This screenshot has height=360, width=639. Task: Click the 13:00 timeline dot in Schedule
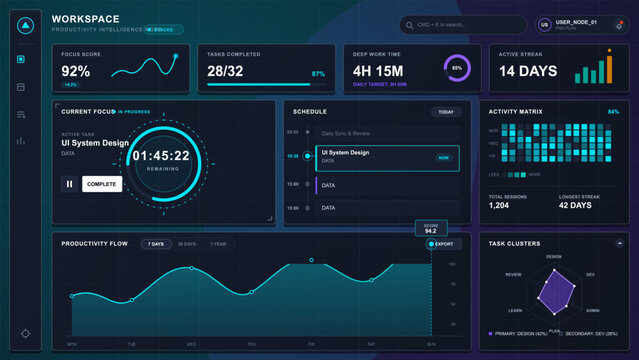(307, 184)
